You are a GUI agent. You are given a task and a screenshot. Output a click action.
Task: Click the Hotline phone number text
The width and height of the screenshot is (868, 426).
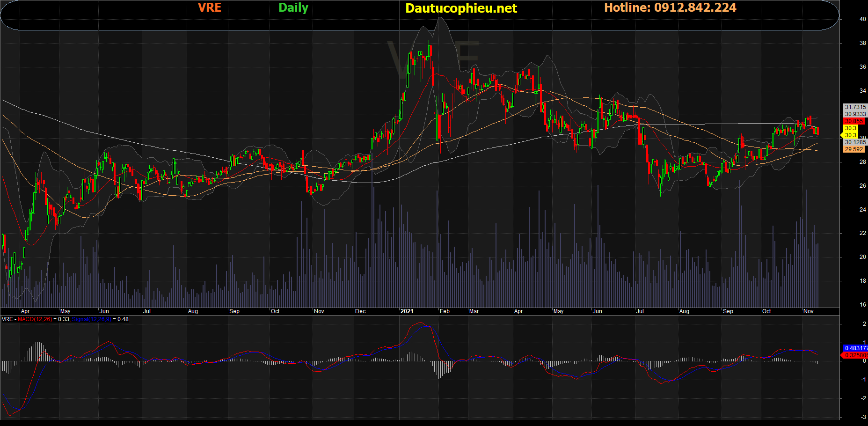pyautogui.click(x=670, y=8)
